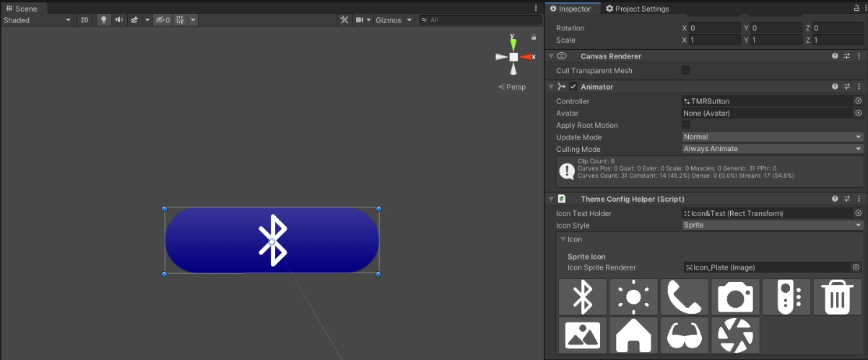Click the Persp projection label
868x360 pixels.
click(512, 87)
